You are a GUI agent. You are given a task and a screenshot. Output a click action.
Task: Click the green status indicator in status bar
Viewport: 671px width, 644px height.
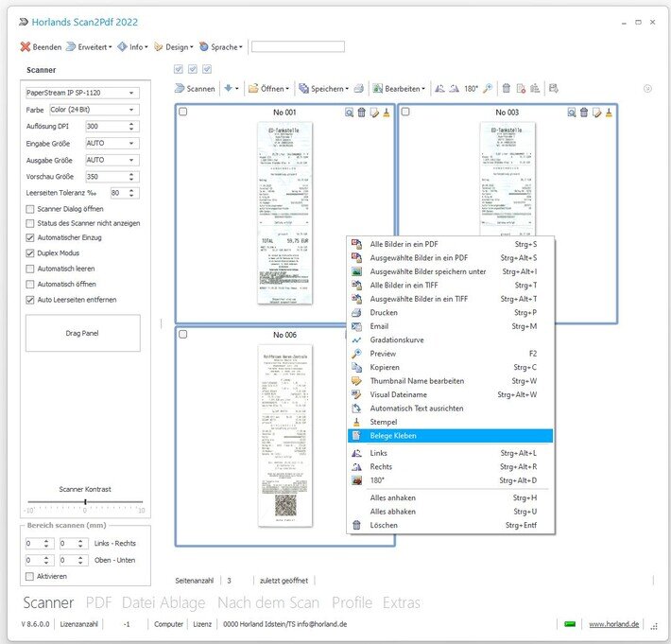point(570,624)
